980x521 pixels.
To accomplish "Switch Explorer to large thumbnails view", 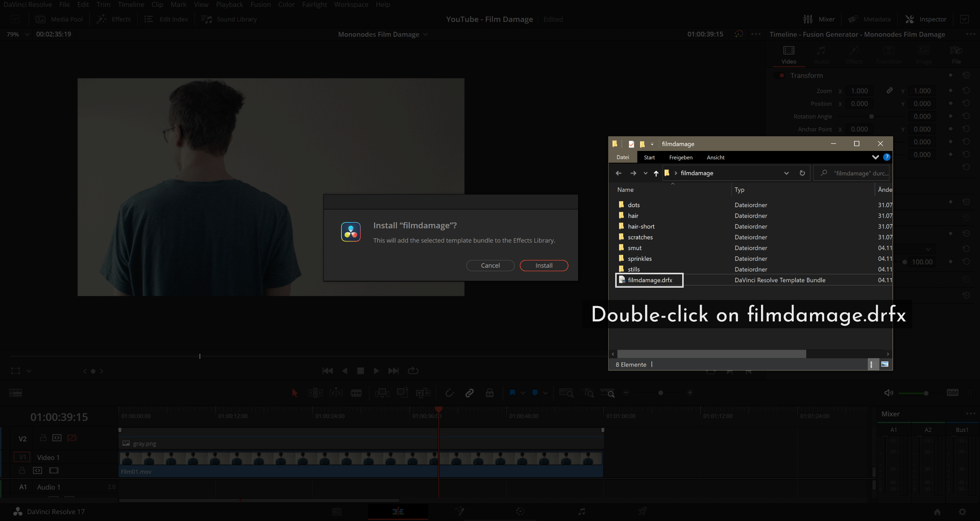I will (885, 364).
